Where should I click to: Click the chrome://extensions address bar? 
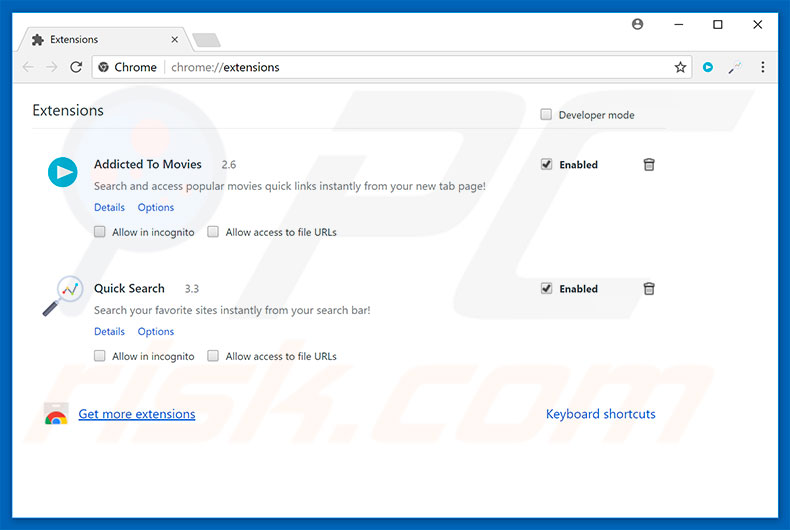coord(393,67)
